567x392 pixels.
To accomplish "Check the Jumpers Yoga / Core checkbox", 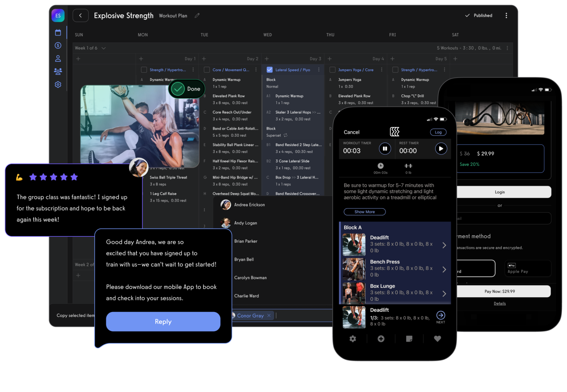I will click(332, 70).
